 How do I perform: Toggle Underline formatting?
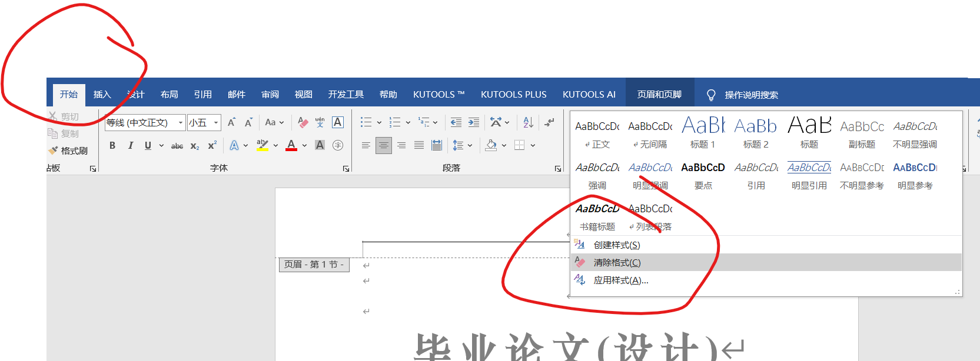click(x=148, y=145)
